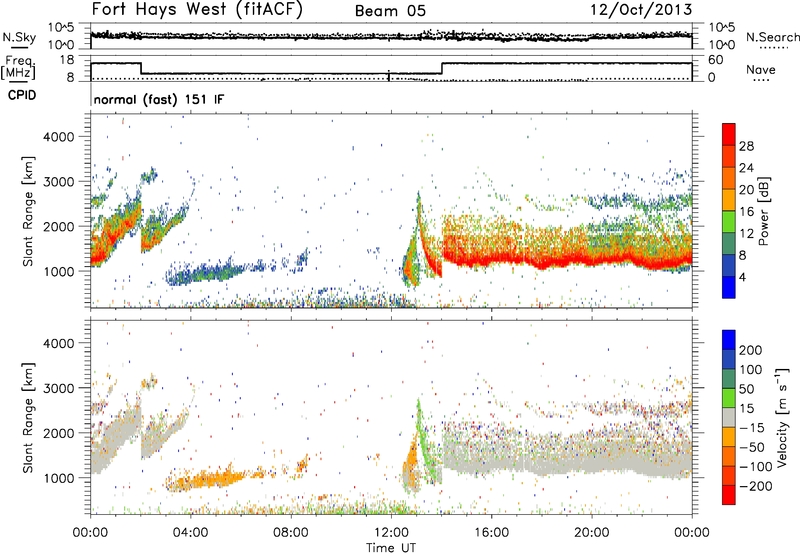Screen dimensions: 800x554
Task: Click the '-100' label on Velocity color bar
Action: 756,467
